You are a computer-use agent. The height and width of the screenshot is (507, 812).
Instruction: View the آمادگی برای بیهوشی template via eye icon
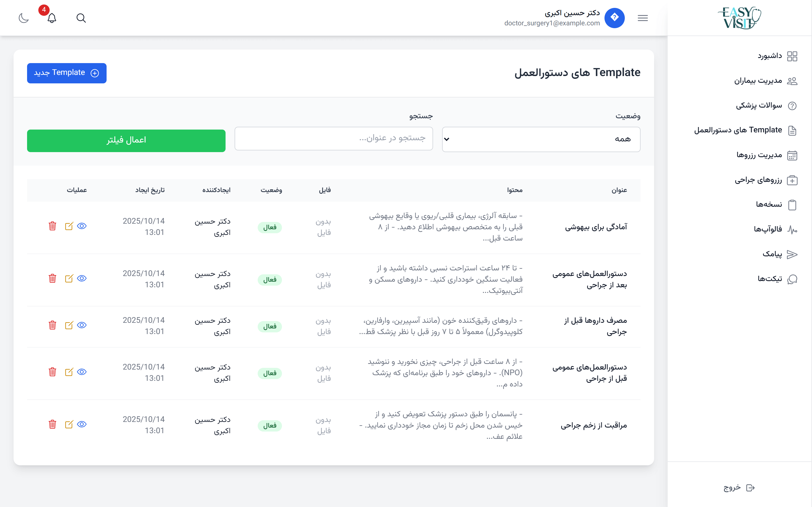82,226
